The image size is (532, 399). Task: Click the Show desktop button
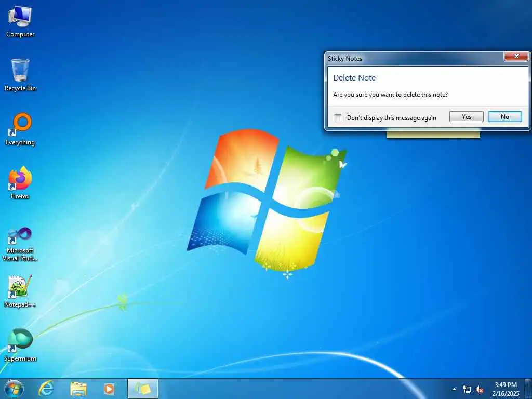click(528, 389)
